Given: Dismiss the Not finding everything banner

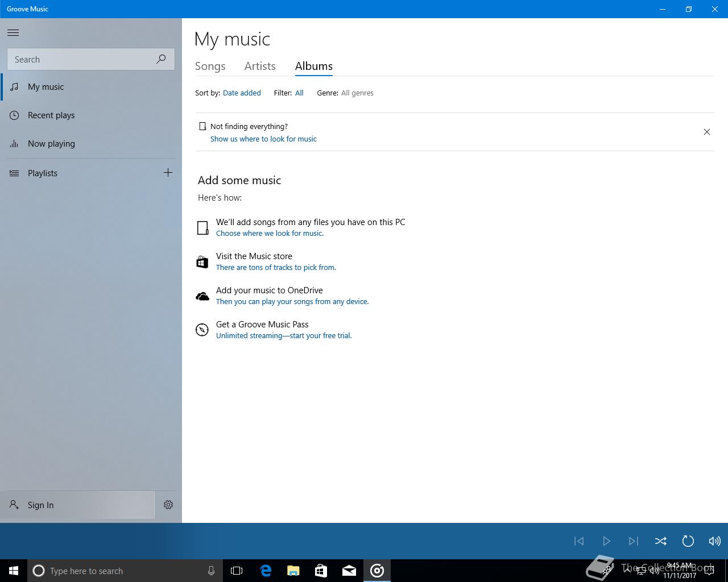Looking at the screenshot, I should [x=707, y=132].
